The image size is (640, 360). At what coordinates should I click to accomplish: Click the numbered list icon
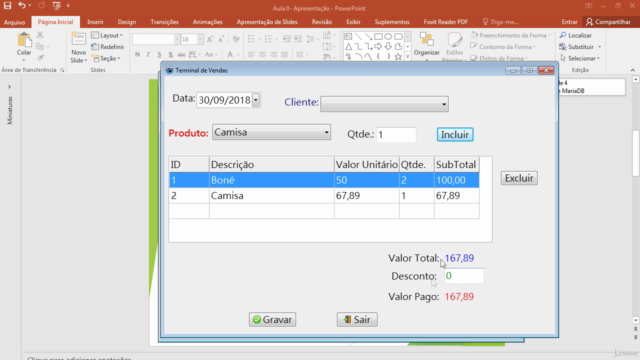[268, 39]
